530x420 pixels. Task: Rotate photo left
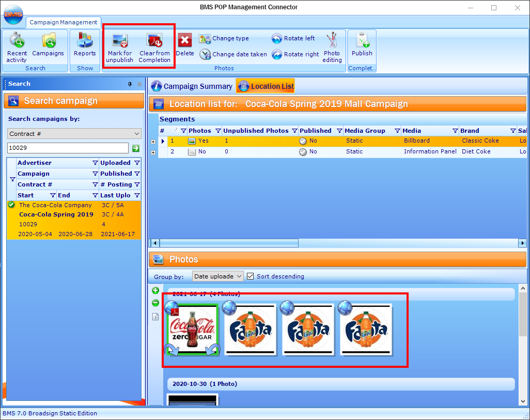(293, 39)
